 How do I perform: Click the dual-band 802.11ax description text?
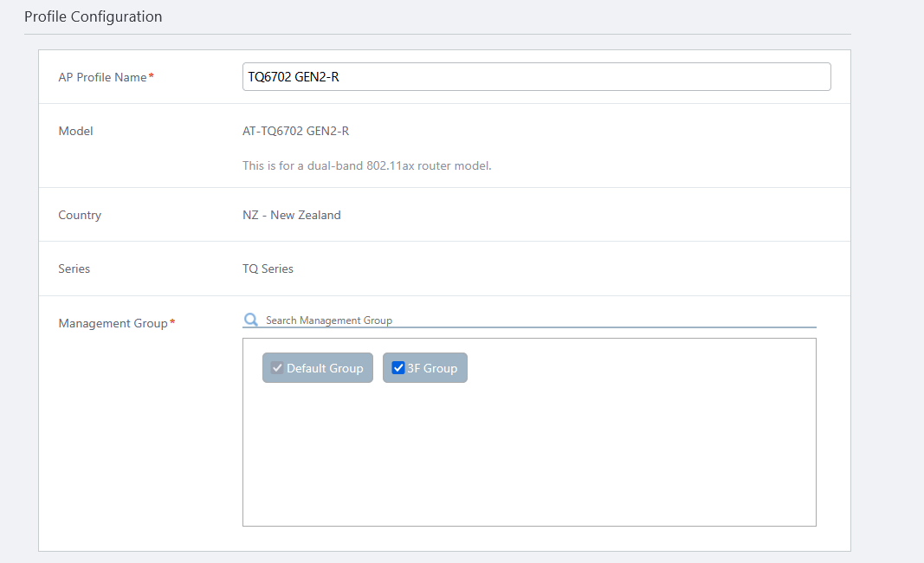click(366, 165)
